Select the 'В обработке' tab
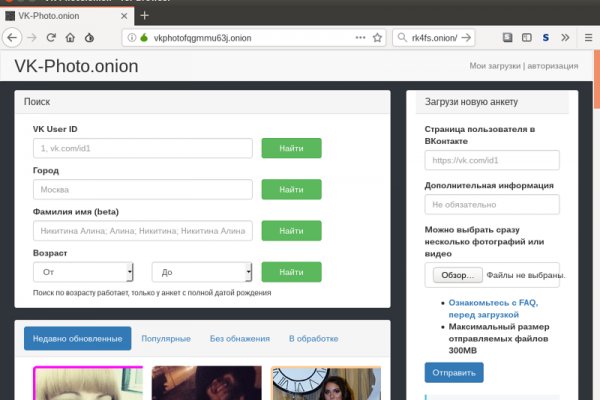The width and height of the screenshot is (600, 400). coord(313,338)
